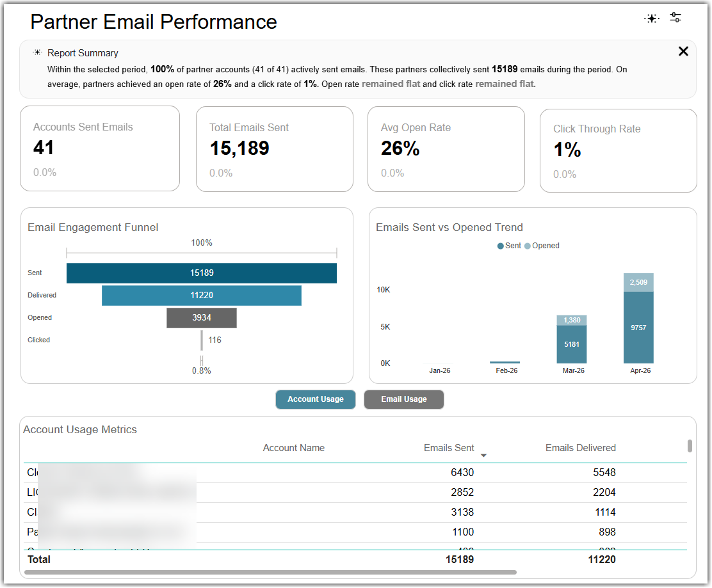Select the Sent 15189 funnel bar

(x=202, y=273)
